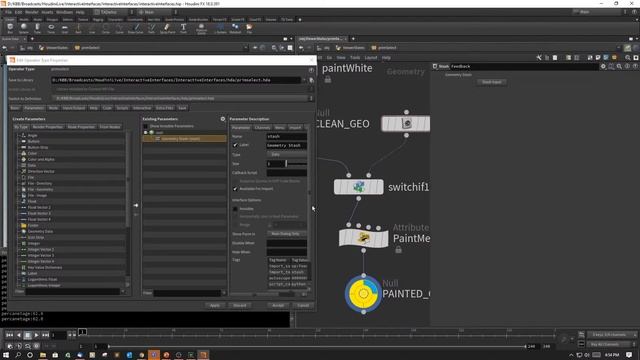Screen dimensions: 640x360
Task: Select Folder parameter type
Action: coord(33,225)
